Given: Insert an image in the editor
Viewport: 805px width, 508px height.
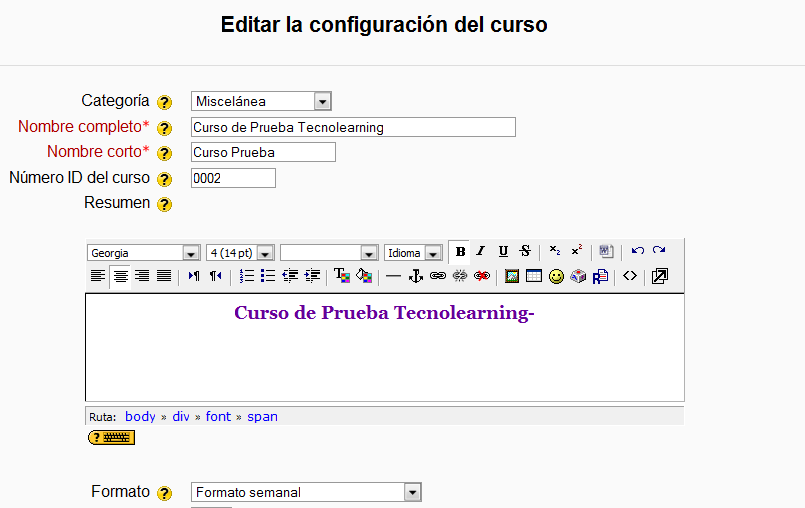Looking at the screenshot, I should coord(512,277).
